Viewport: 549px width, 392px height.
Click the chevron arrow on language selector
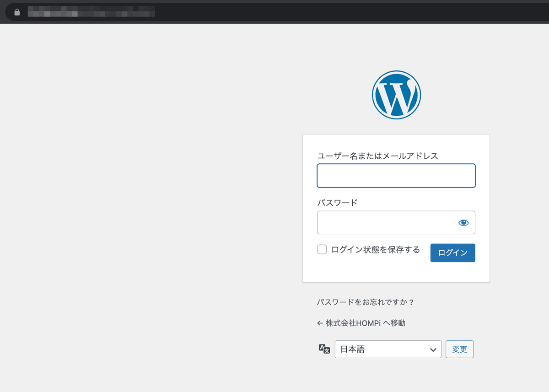pos(433,349)
